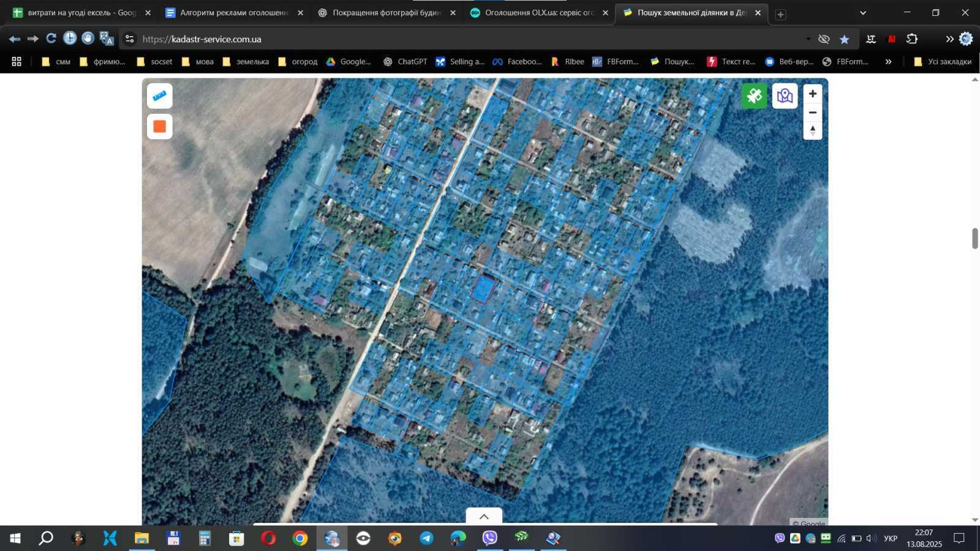This screenshot has height=551, width=980.
Task: Open the socset bookmark folder
Action: click(154, 62)
